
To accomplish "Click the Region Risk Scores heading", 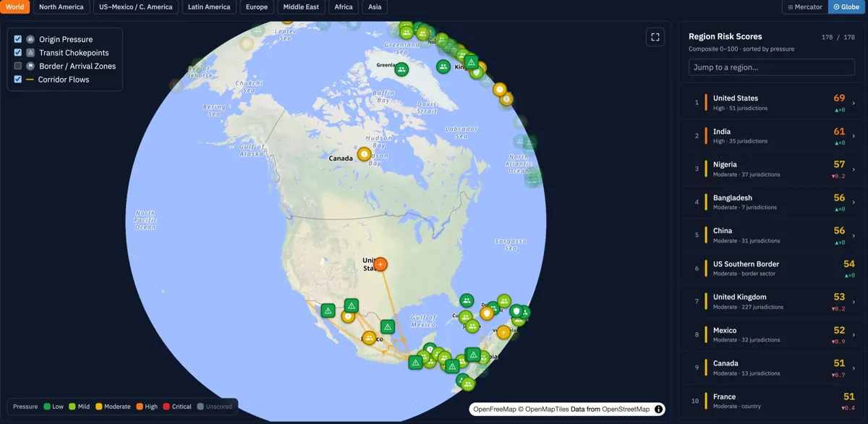I will tap(725, 36).
